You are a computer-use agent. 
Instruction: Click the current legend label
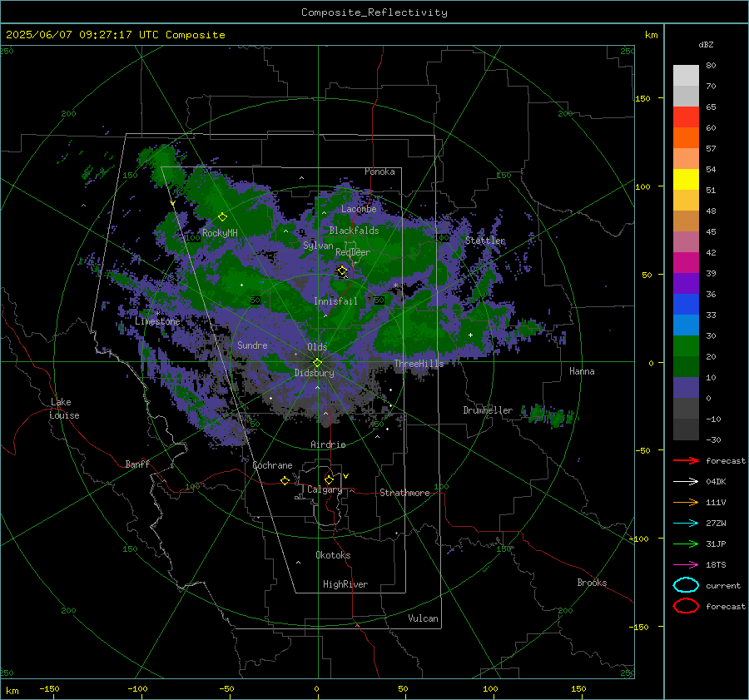pyautogui.click(x=723, y=586)
